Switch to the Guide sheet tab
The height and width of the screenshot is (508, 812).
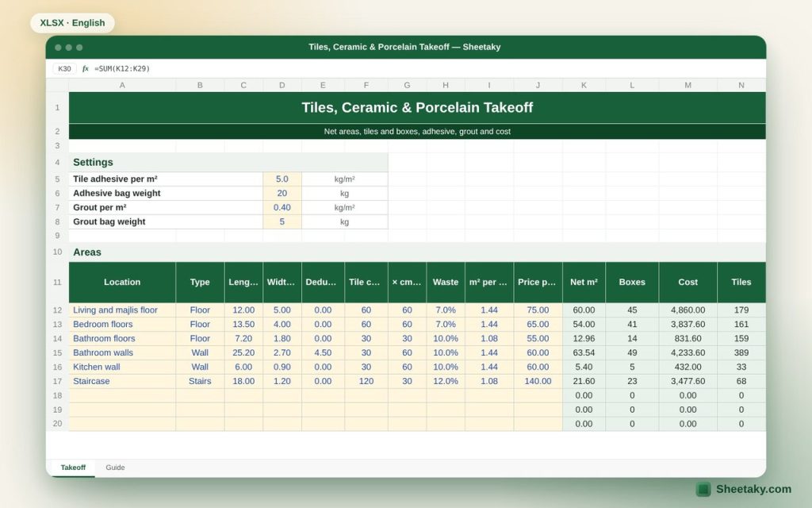tap(115, 468)
